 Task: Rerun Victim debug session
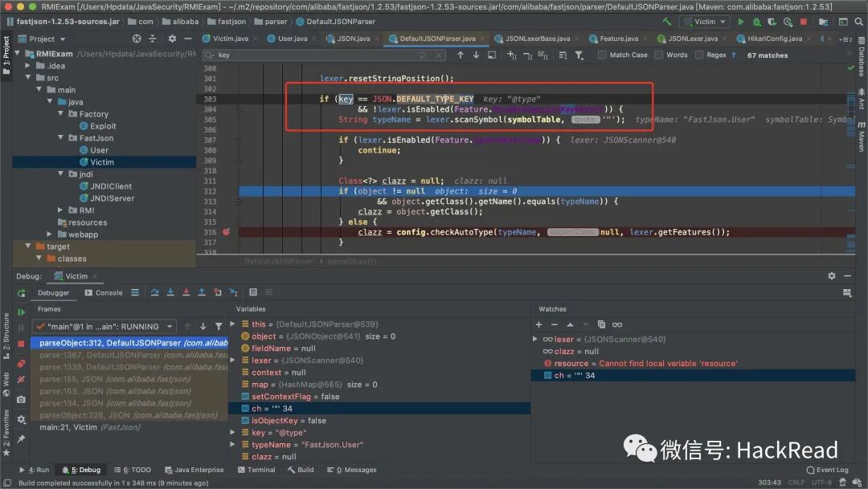tap(21, 293)
